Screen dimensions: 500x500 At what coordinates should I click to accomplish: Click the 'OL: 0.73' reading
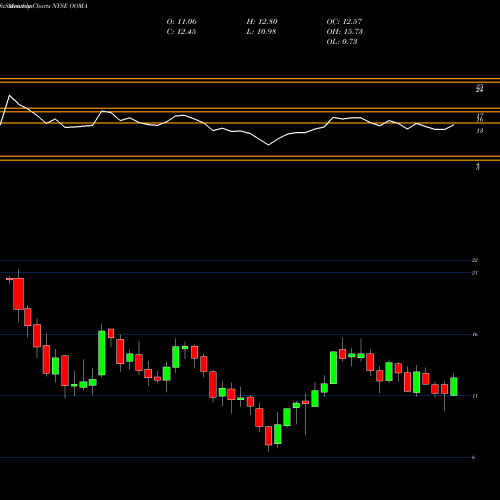pyautogui.click(x=342, y=42)
